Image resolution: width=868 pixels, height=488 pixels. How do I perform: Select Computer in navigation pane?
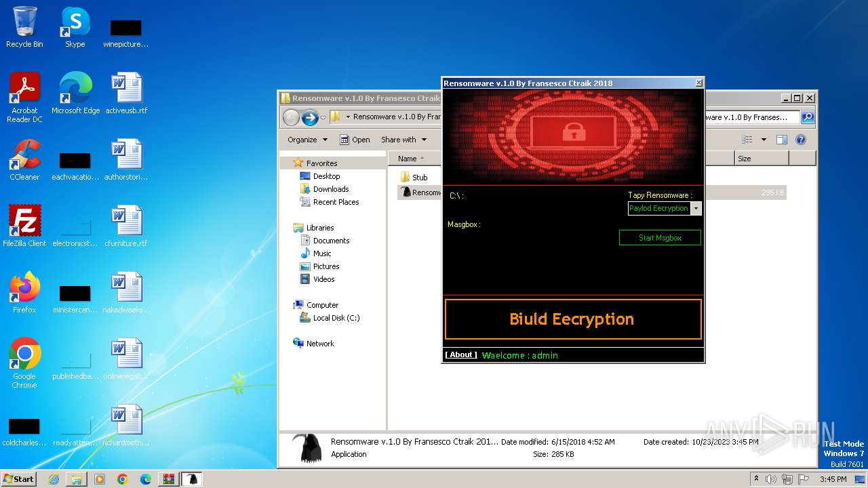(322, 305)
